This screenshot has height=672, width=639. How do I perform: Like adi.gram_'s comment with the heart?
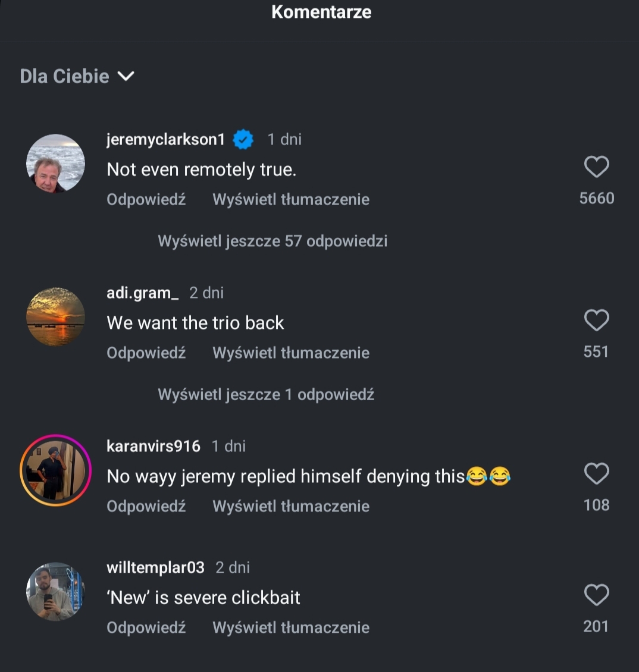(x=596, y=321)
